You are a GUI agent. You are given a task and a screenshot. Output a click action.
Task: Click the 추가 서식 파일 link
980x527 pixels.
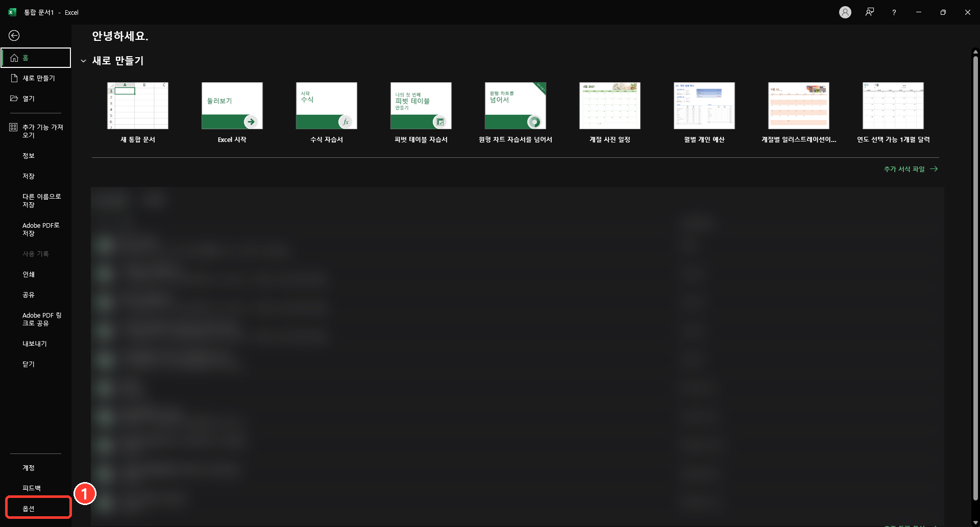click(x=911, y=169)
